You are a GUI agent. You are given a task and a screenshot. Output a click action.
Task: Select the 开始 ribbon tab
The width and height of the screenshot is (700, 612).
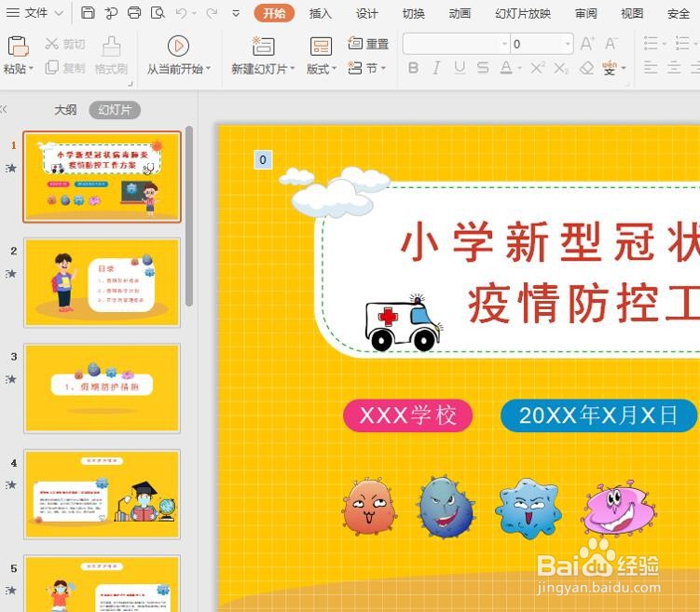point(274,13)
